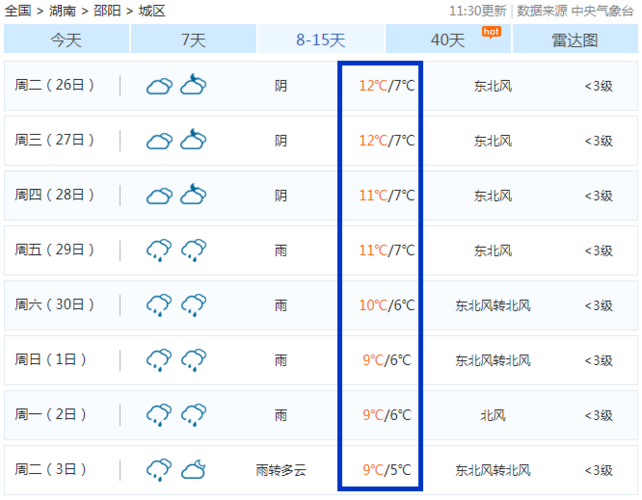Viewport: 642px width, 500px height.
Task: Click 东北风转北风 wind for 周二(3日)
Action: pos(493,470)
